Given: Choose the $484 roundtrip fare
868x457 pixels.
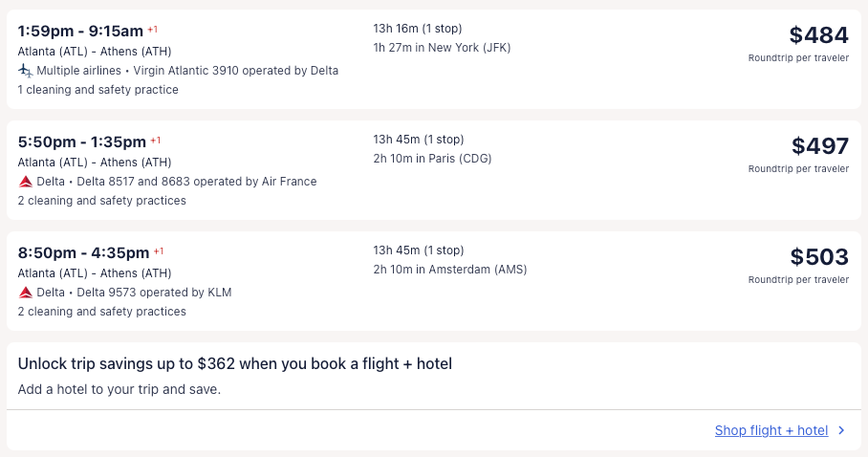Looking at the screenshot, I should pos(818,36).
